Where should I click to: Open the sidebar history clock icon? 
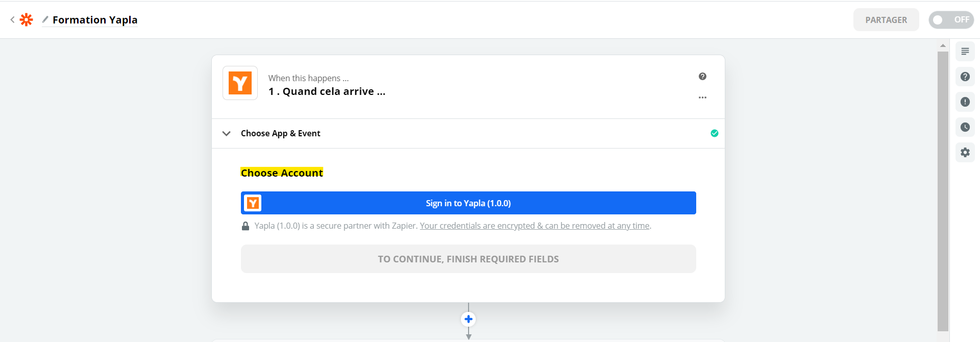coord(965,127)
